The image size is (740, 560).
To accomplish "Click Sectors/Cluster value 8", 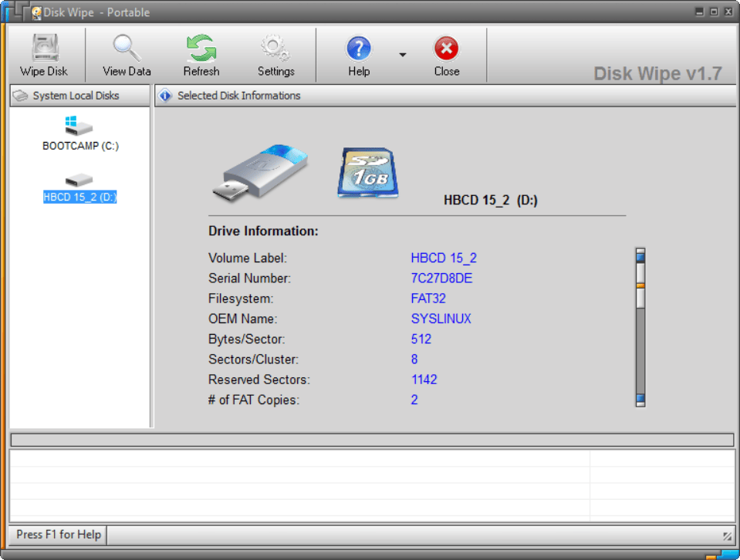I will click(x=414, y=359).
